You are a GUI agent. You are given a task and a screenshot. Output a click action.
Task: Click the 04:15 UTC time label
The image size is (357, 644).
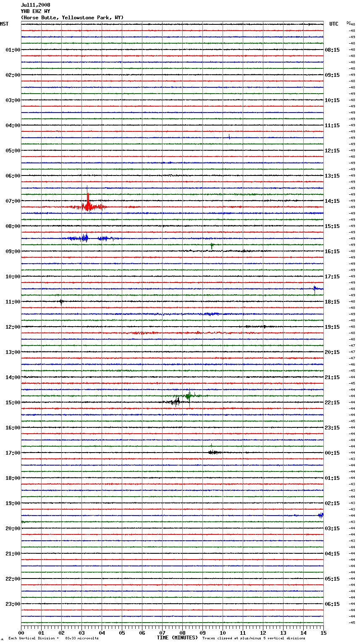(332, 554)
